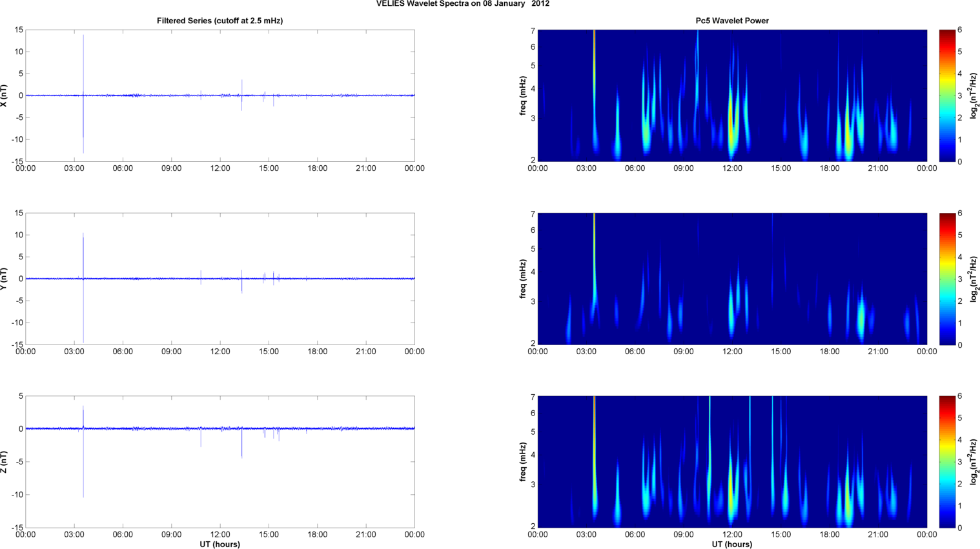Image resolution: width=980 pixels, height=549 pixels.
Task: Click the 06:00 tick under middle wavelet plot
Action: (635, 352)
